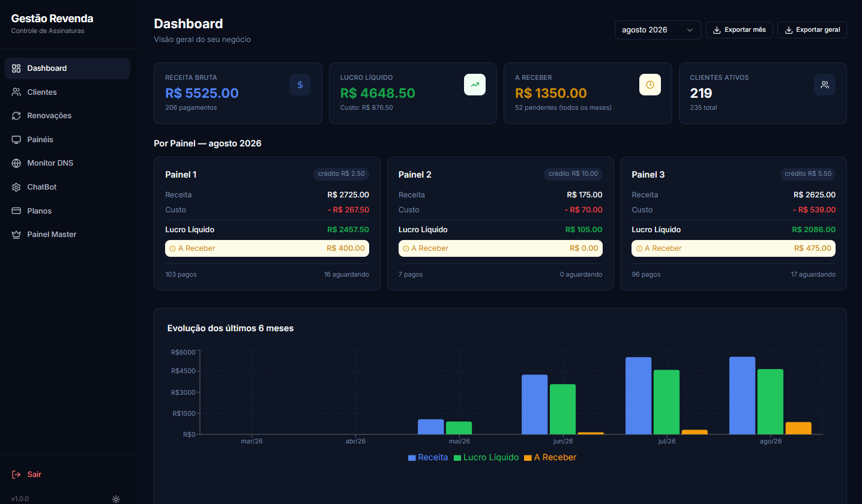This screenshot has height=504, width=862.
Task: Click Exportar mês button
Action: pos(739,30)
